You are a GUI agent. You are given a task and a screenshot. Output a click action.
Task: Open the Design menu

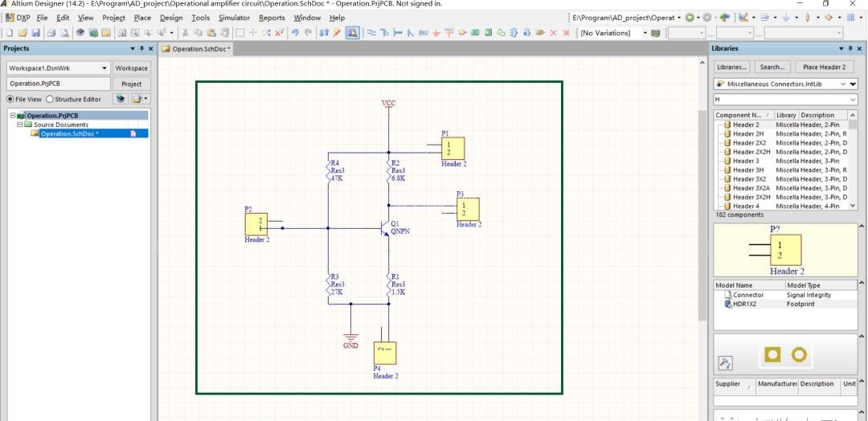tap(170, 18)
